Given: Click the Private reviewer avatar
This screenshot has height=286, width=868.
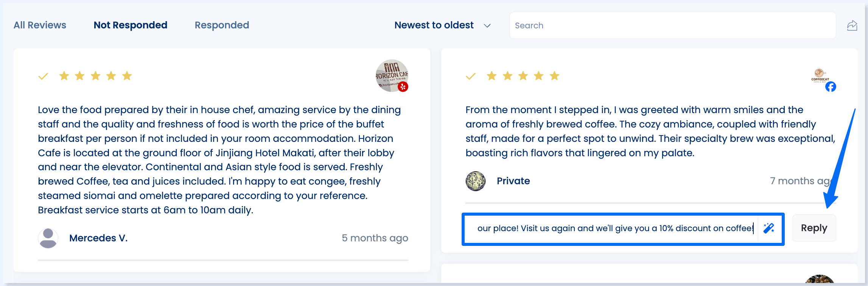Looking at the screenshot, I should [x=476, y=181].
